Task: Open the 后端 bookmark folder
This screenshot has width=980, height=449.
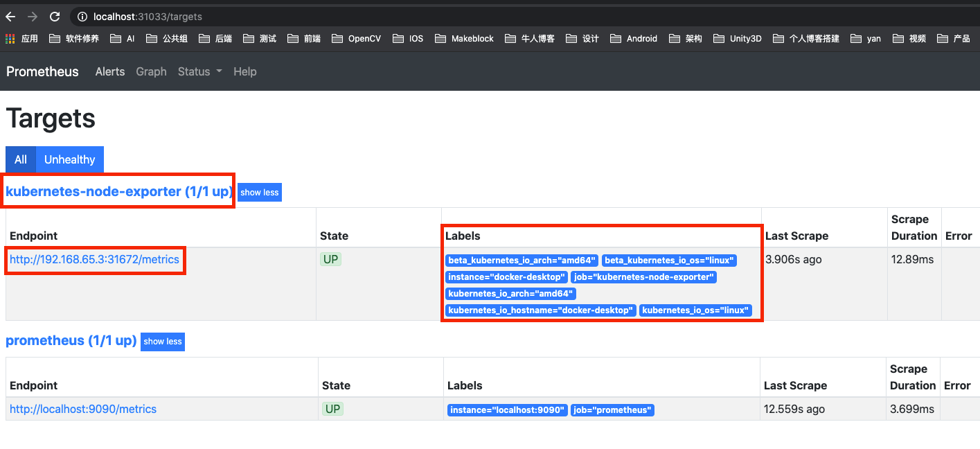Action: [215, 39]
